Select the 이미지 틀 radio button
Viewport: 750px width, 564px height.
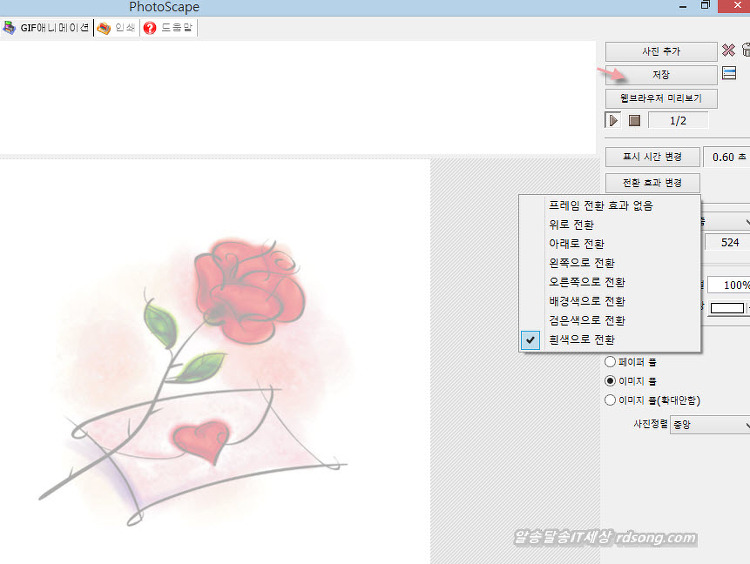pyautogui.click(x=610, y=381)
